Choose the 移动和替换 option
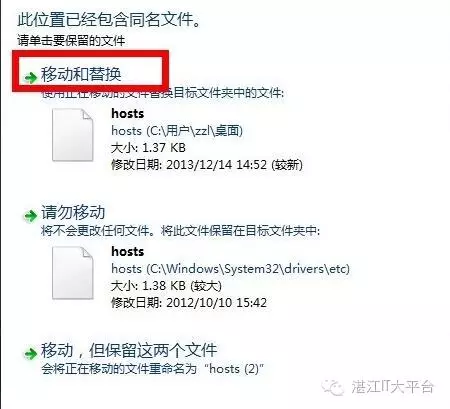 (81, 74)
